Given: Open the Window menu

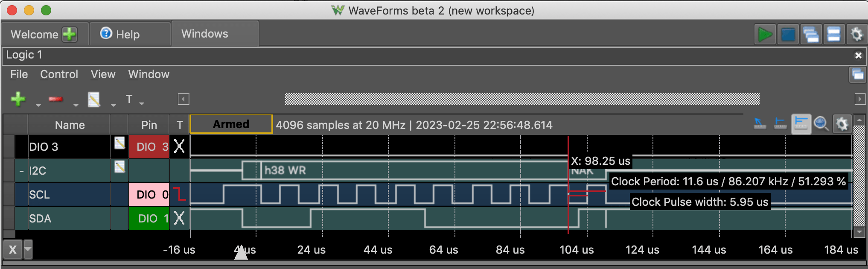Looking at the screenshot, I should pyautogui.click(x=149, y=74).
